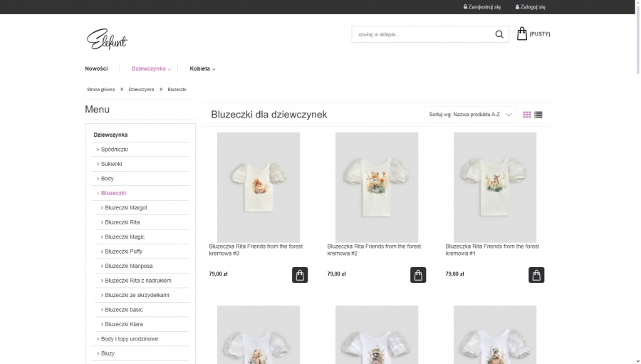Open second-row left white blouse thumbnail

pyautogui.click(x=259, y=335)
